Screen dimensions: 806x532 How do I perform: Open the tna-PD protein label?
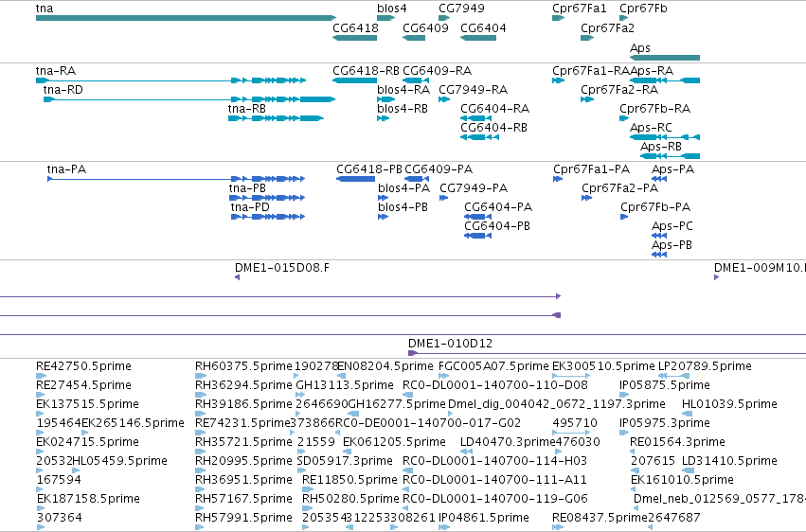pos(250,207)
